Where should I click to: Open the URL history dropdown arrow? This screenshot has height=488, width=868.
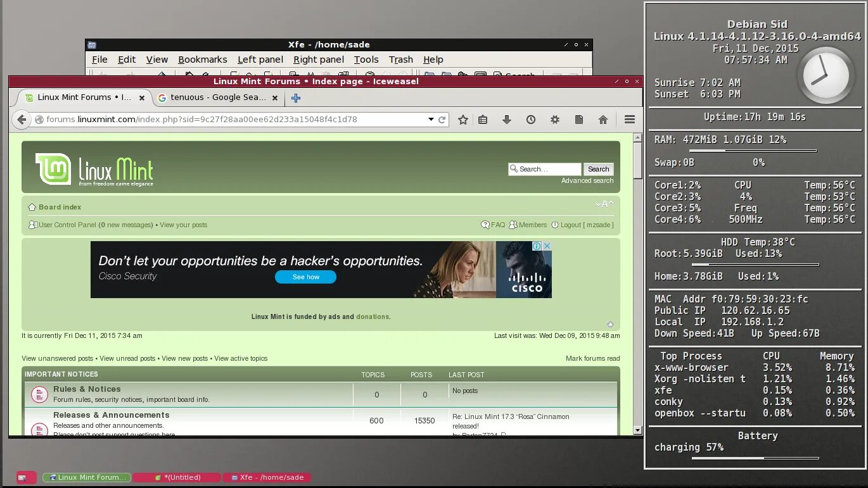(x=431, y=119)
